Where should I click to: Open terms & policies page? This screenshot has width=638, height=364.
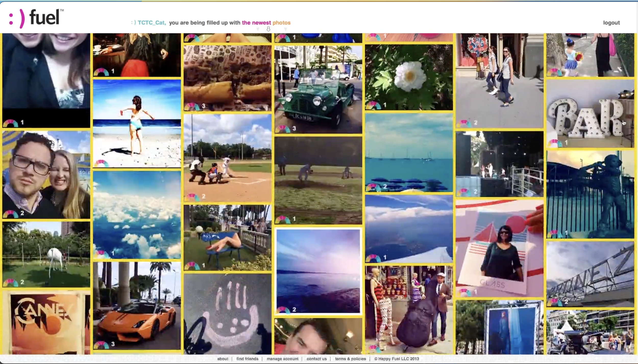[350, 359]
